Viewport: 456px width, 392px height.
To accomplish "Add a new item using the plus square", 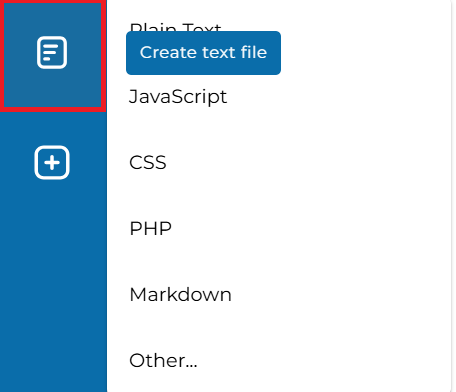I will click(x=52, y=163).
